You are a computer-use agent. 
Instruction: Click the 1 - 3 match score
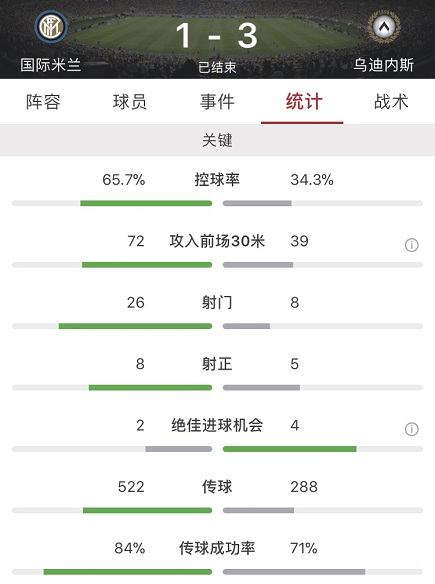pos(217,36)
